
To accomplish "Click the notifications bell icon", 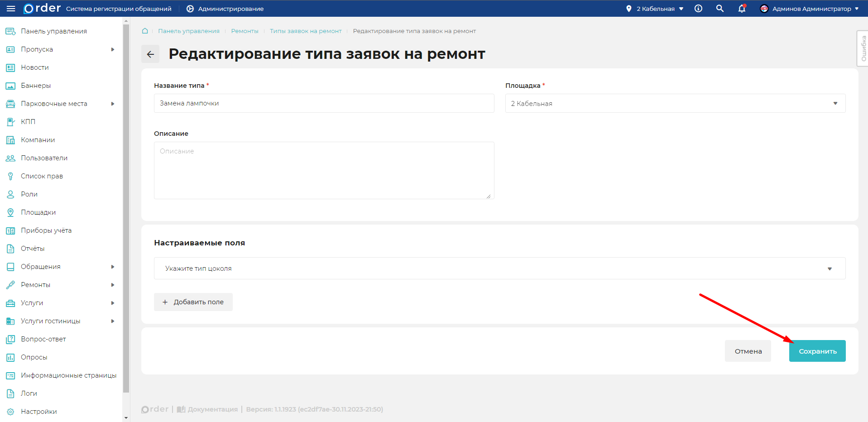I will click(741, 9).
